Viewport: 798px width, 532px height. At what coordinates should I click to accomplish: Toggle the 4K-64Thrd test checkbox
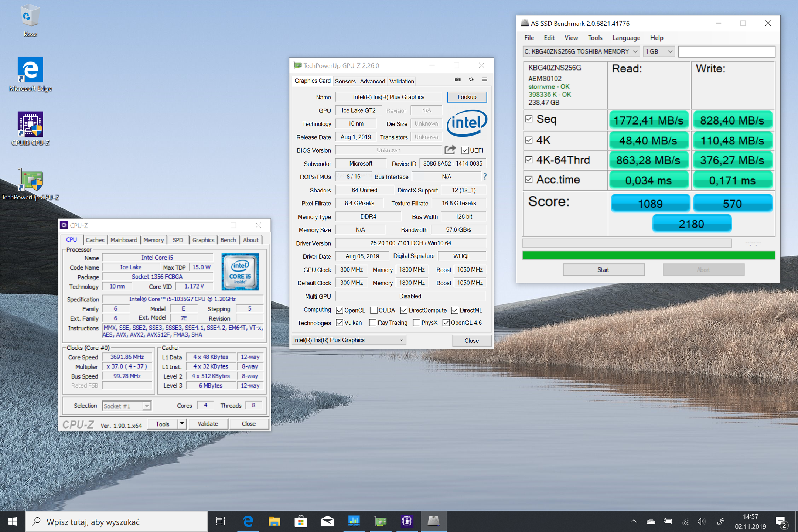tap(529, 160)
